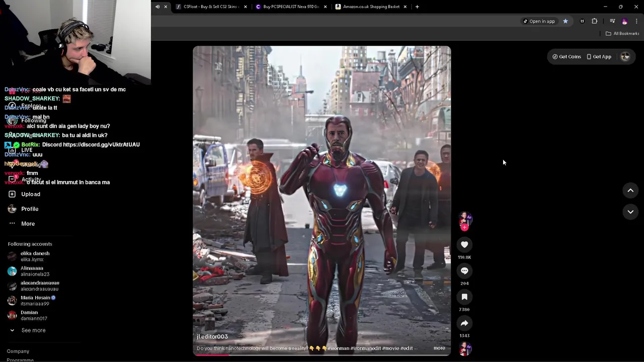Open the Chrome three-dot menu
644x362 pixels.
coord(636,21)
